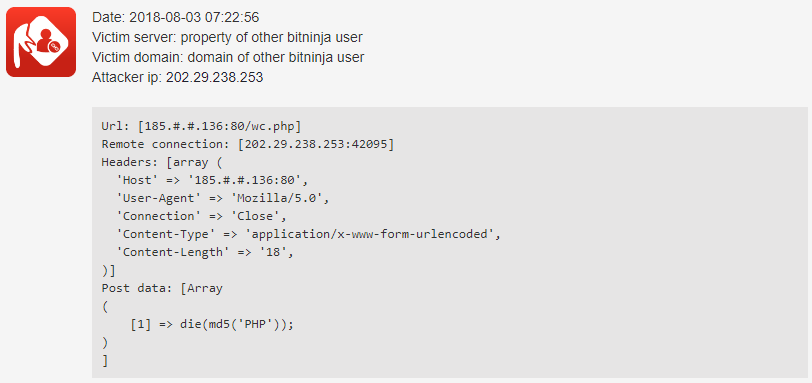This screenshot has width=812, height=383.
Task: Click the 'User-Agent' Mozilla/5.0 entry
Action: pyautogui.click(x=223, y=198)
